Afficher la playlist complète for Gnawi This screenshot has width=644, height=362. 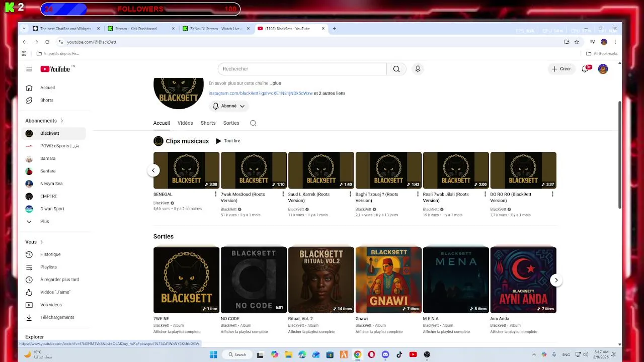click(379, 332)
